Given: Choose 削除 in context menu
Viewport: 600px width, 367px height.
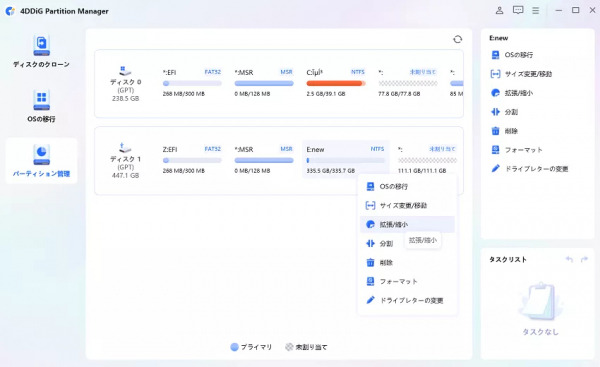Looking at the screenshot, I should pos(407,263).
